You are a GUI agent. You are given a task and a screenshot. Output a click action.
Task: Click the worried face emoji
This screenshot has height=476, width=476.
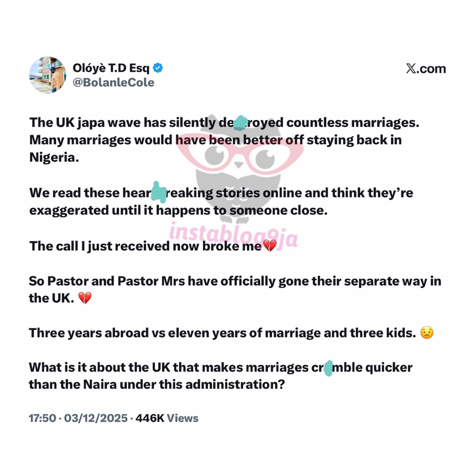tap(427, 333)
